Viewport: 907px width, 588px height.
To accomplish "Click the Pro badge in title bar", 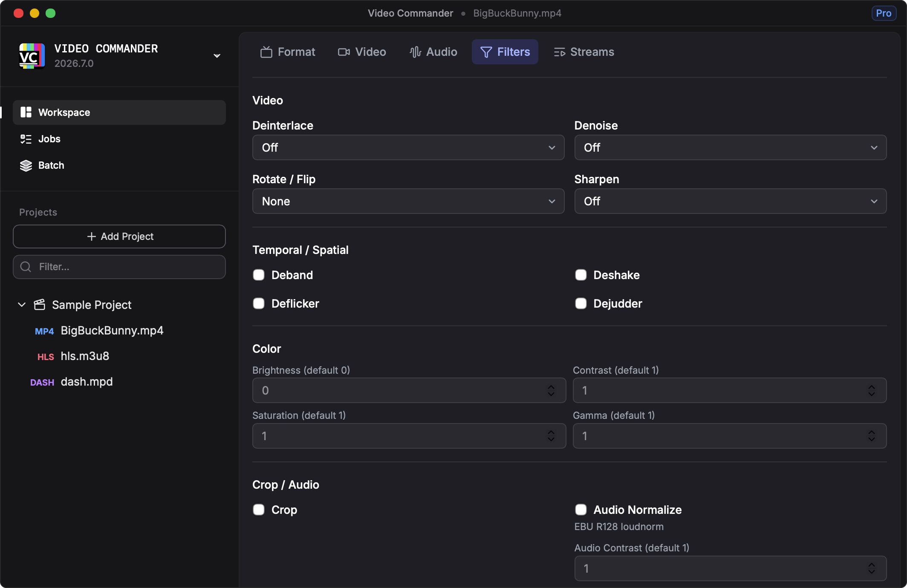I will (884, 13).
